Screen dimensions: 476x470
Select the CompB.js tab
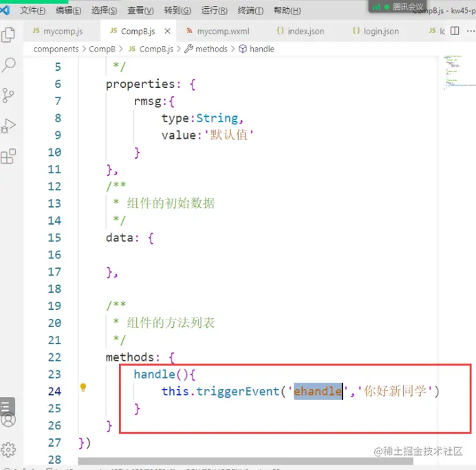pyautogui.click(x=138, y=31)
